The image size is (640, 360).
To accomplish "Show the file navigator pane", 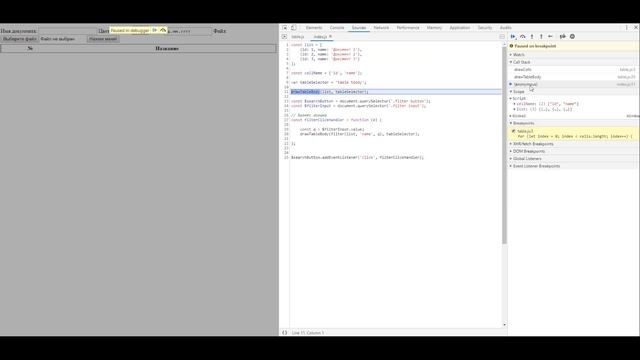I will click(284, 37).
